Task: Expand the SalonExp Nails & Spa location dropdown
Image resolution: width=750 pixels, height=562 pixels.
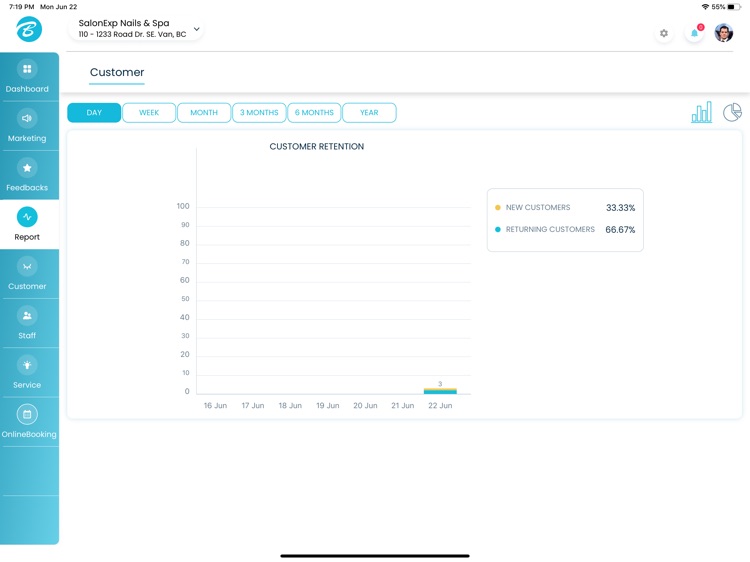Action: [x=197, y=29]
